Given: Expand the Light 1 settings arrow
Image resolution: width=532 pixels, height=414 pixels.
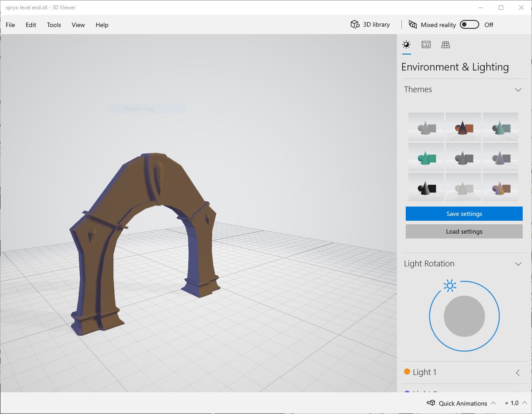Looking at the screenshot, I should [x=518, y=373].
